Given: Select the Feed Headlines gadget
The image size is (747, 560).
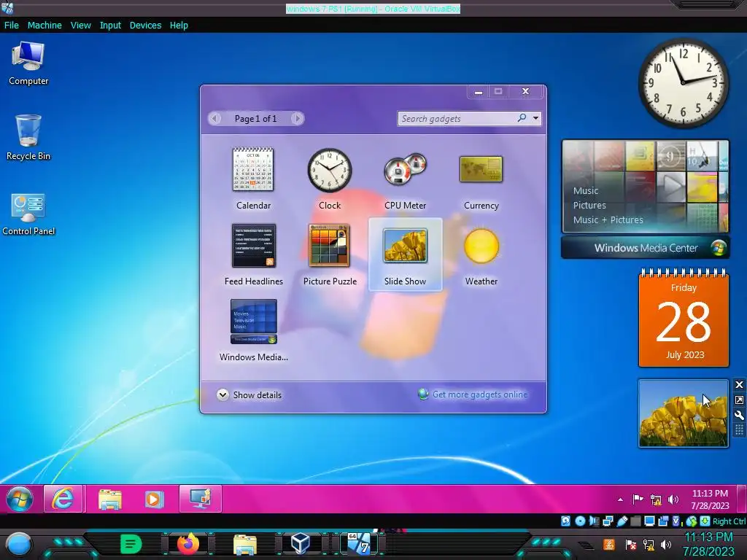Looking at the screenshot, I should [x=253, y=254].
